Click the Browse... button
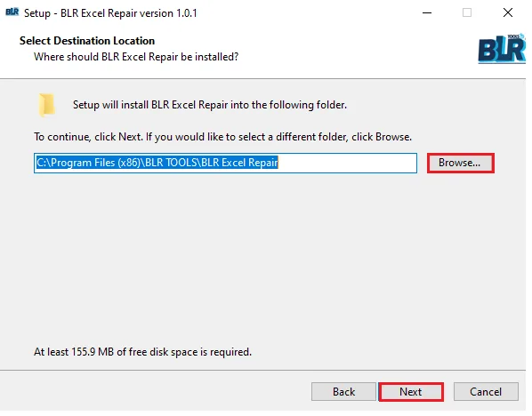 coord(461,163)
